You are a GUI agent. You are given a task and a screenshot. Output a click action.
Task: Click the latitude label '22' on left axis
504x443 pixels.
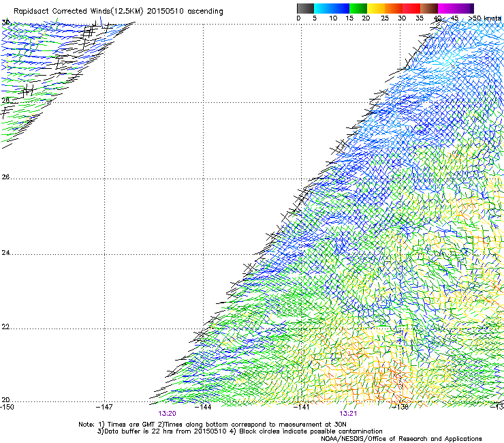[5, 327]
